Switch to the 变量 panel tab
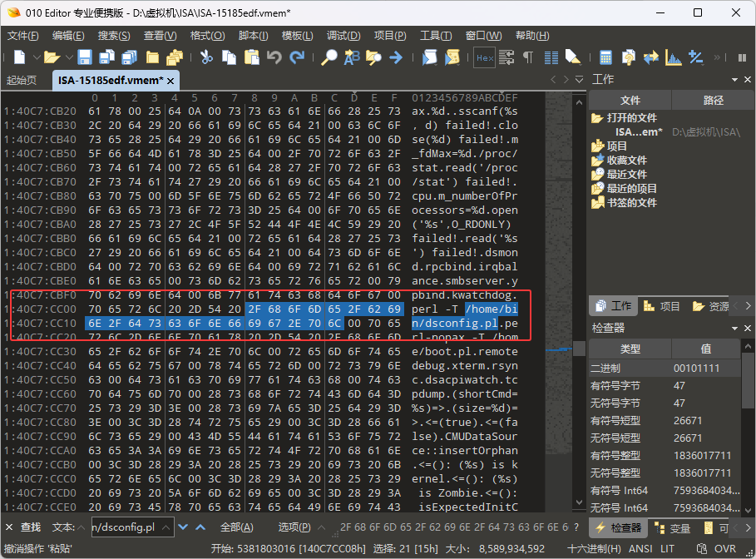756x559 pixels. (x=673, y=528)
